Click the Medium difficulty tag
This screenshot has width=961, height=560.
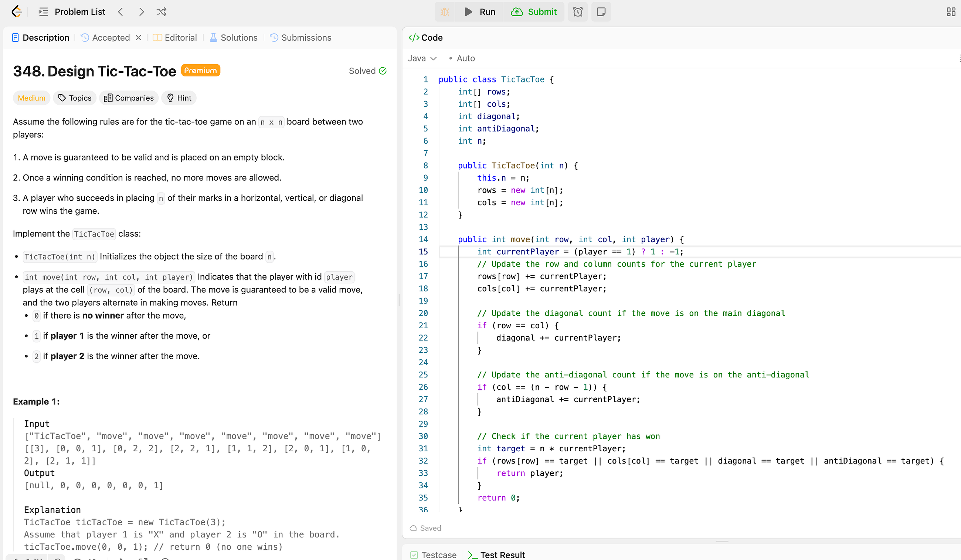tap(32, 98)
